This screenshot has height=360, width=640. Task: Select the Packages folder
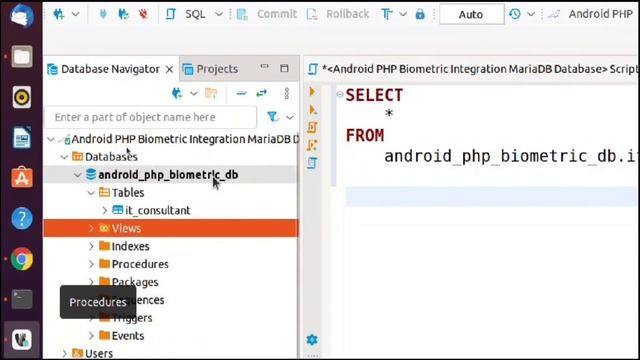(135, 282)
